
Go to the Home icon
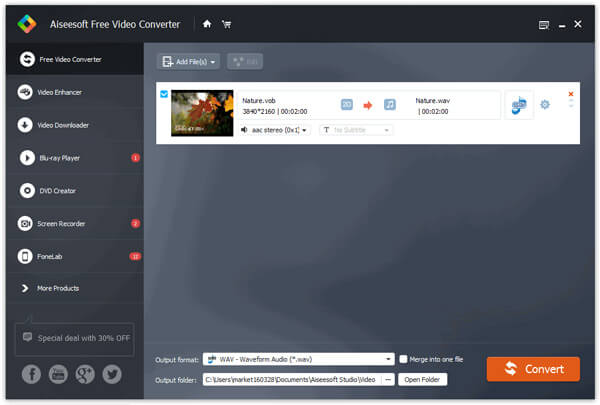pos(207,24)
